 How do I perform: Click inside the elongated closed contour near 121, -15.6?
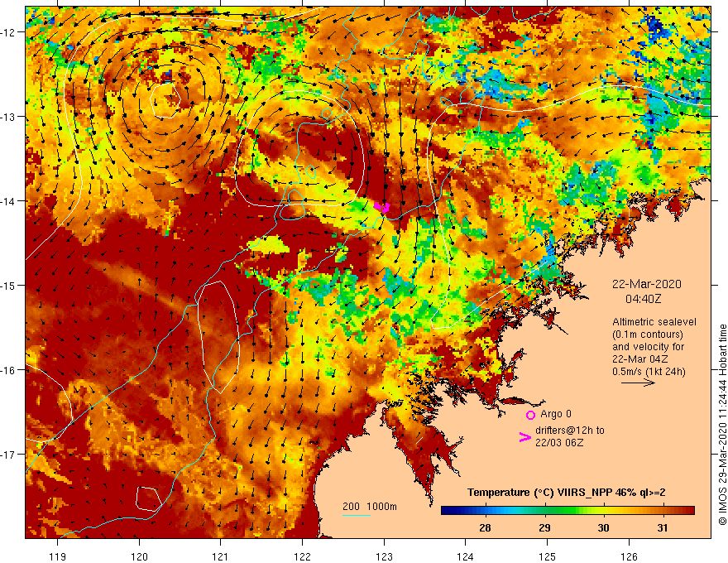coord(218,337)
